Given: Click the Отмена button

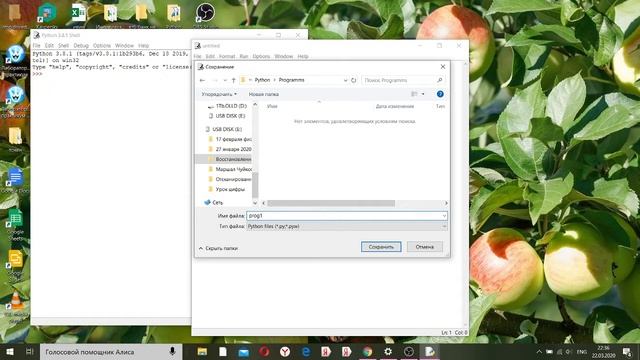Looking at the screenshot, I should [x=424, y=247].
